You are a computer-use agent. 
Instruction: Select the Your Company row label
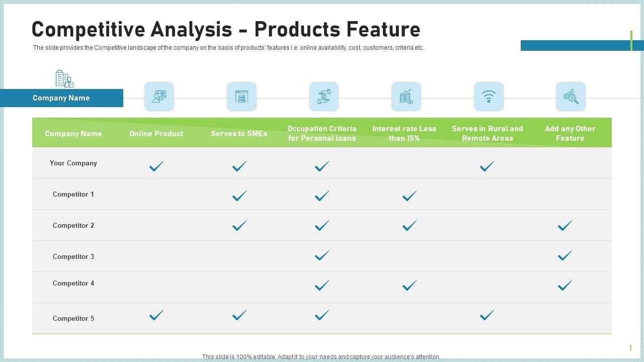point(73,163)
